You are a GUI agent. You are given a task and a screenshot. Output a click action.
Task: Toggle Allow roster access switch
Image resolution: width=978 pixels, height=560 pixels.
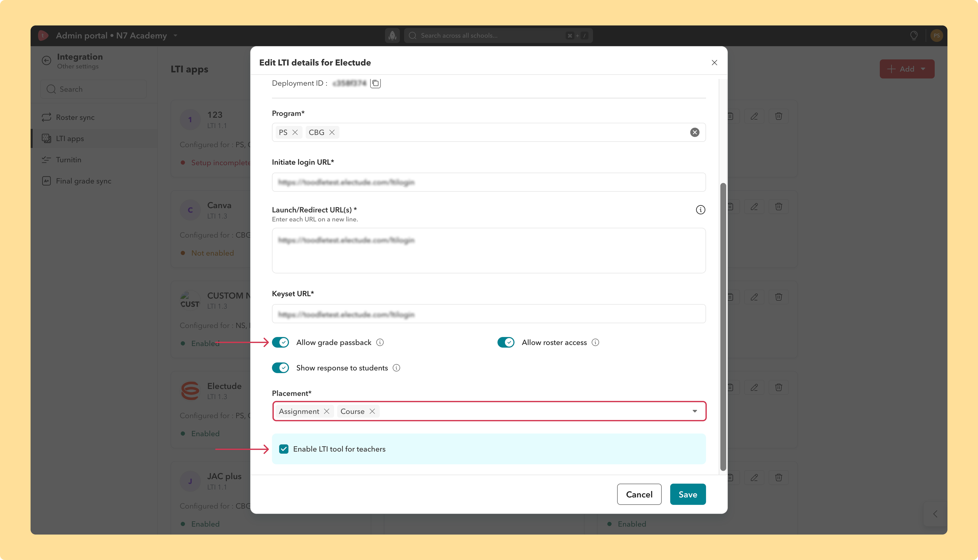pyautogui.click(x=506, y=342)
